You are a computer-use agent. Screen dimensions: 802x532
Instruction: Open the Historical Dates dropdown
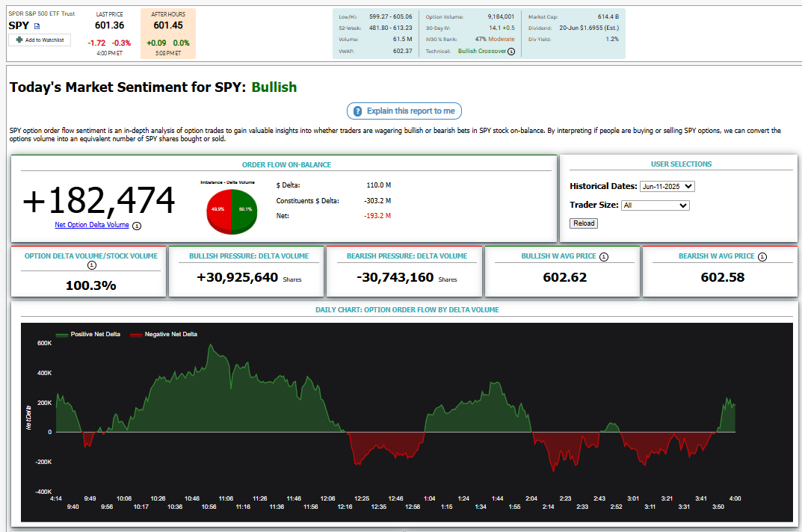coord(667,187)
